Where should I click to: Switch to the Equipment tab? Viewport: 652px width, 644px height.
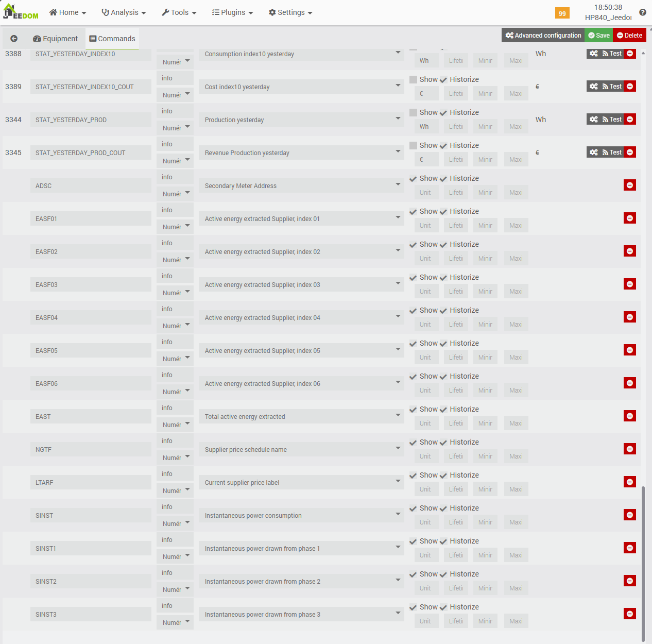coord(55,39)
